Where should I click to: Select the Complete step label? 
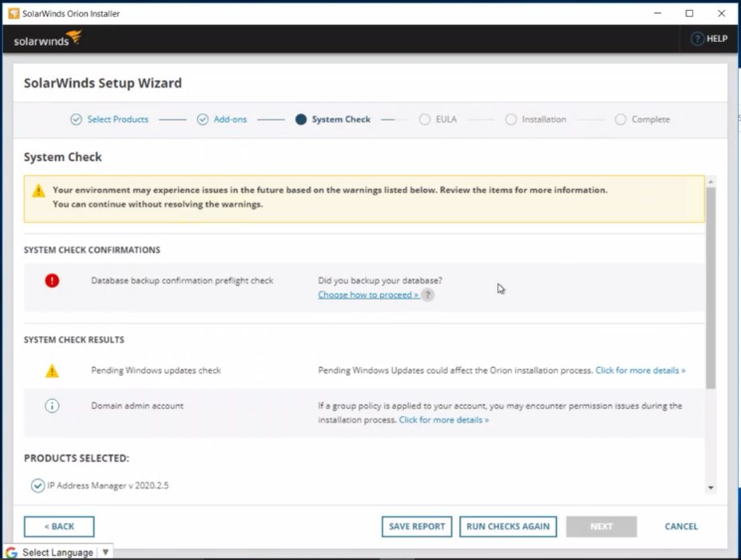pos(650,119)
